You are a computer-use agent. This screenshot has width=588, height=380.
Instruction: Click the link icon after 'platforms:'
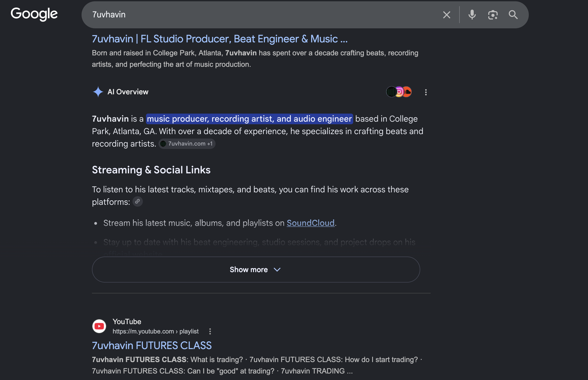[x=137, y=201]
